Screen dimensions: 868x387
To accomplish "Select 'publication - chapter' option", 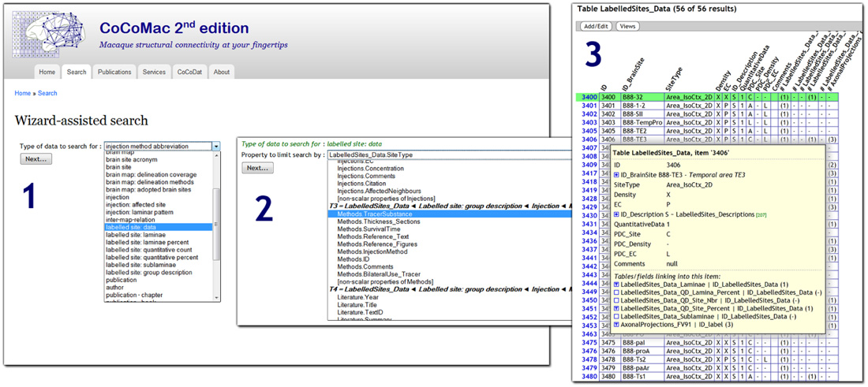I will point(134,295).
